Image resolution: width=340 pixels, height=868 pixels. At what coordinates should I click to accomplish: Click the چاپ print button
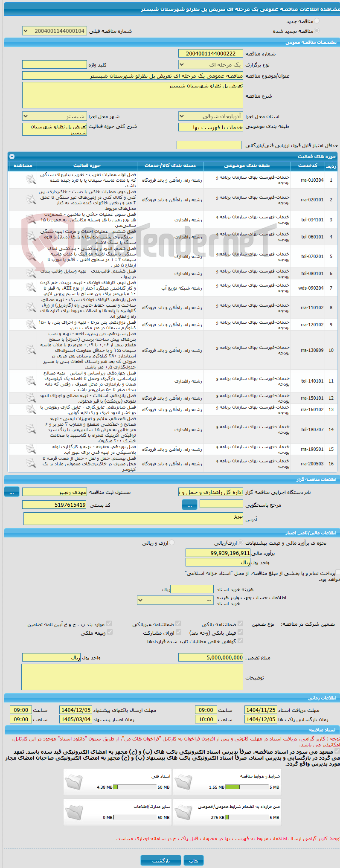point(194,860)
